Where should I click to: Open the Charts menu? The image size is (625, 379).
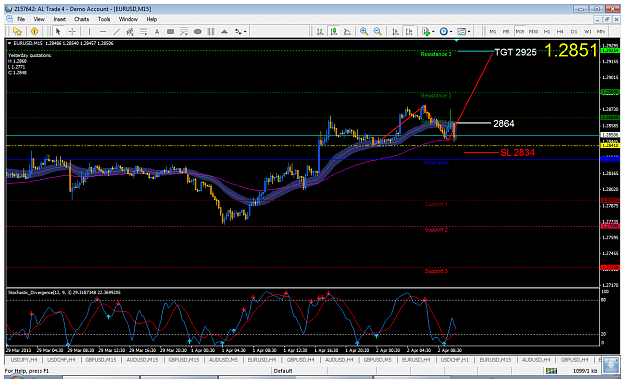pos(81,19)
